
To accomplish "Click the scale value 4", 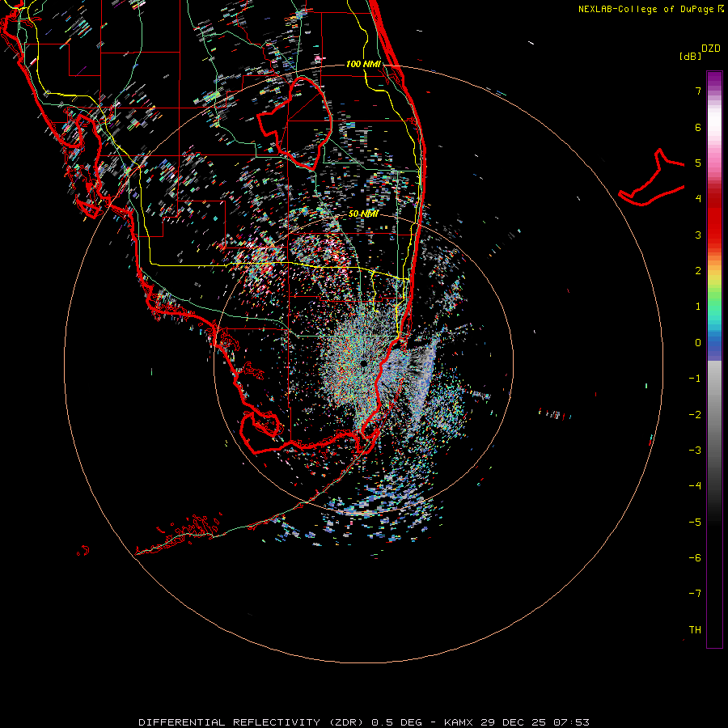I will tap(698, 199).
